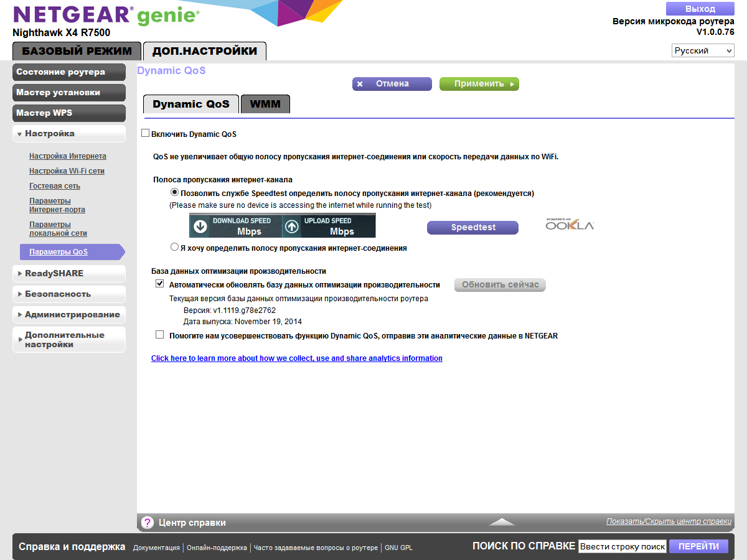The image size is (747, 560).
Task: Open analytics information learn more link
Action: [297, 358]
